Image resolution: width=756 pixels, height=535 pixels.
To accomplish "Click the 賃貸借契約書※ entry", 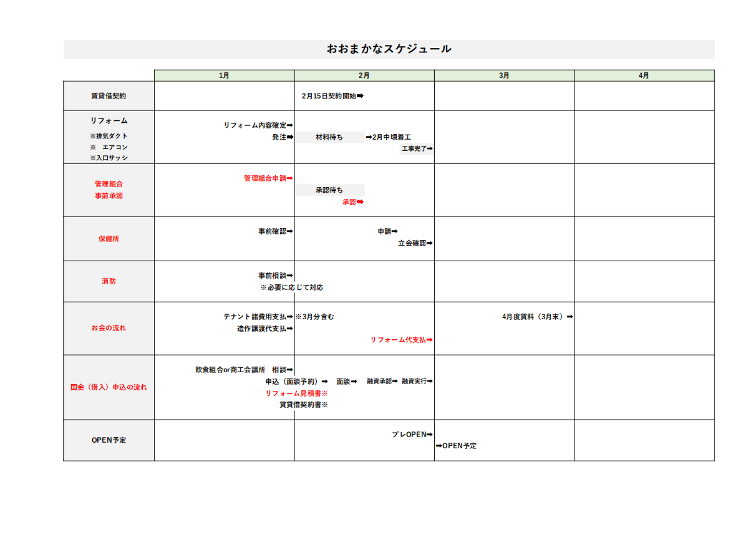I will click(x=303, y=405).
